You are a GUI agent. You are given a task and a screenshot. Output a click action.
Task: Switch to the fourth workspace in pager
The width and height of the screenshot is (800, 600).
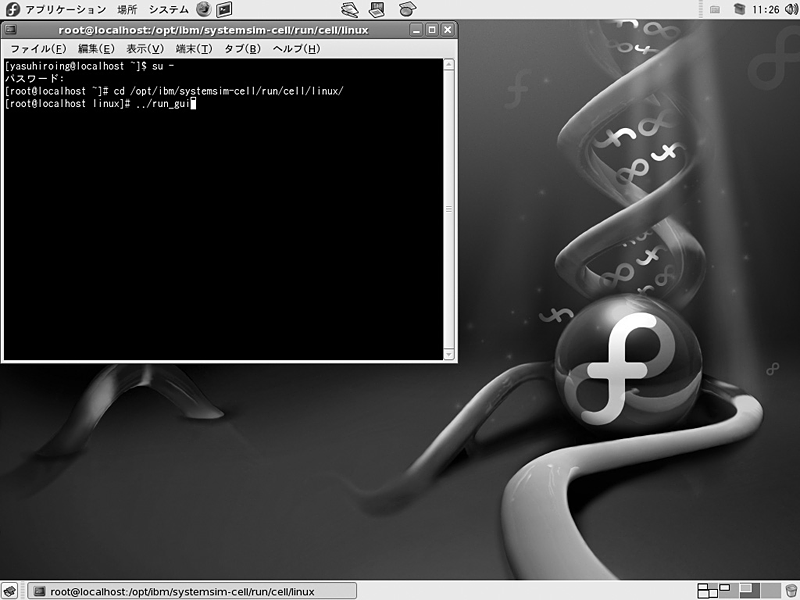point(770,591)
